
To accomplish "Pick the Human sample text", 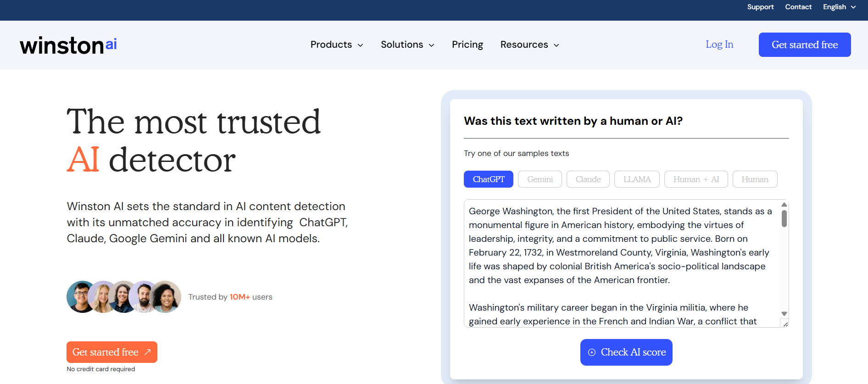I will coord(755,179).
